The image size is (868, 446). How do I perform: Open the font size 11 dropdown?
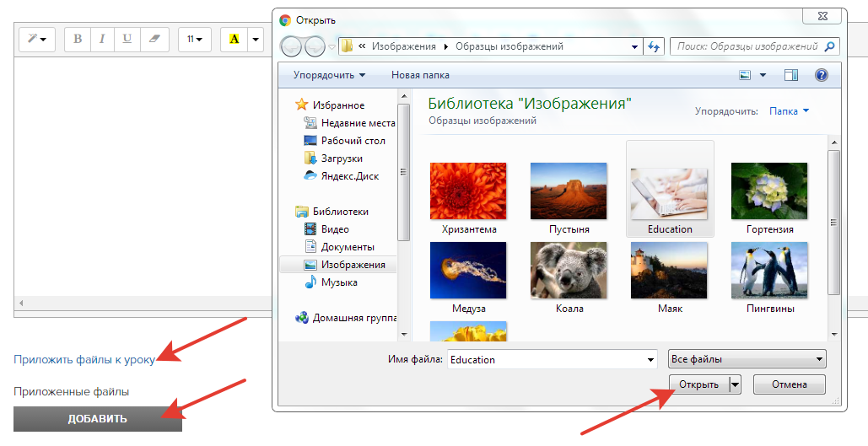click(x=195, y=39)
